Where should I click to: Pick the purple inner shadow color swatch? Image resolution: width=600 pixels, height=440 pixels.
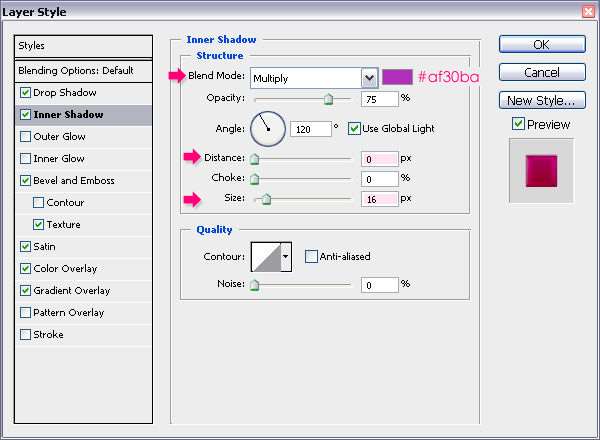[398, 77]
